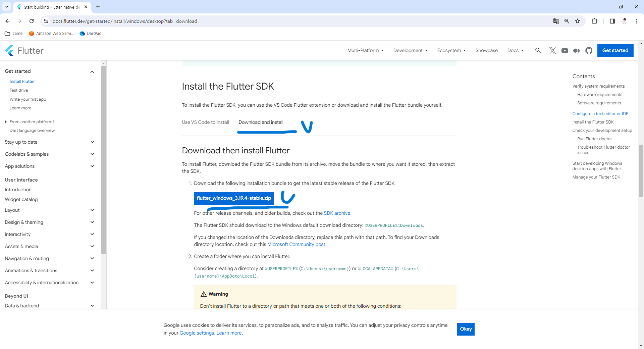Open the Docs dropdown menu

pos(515,50)
